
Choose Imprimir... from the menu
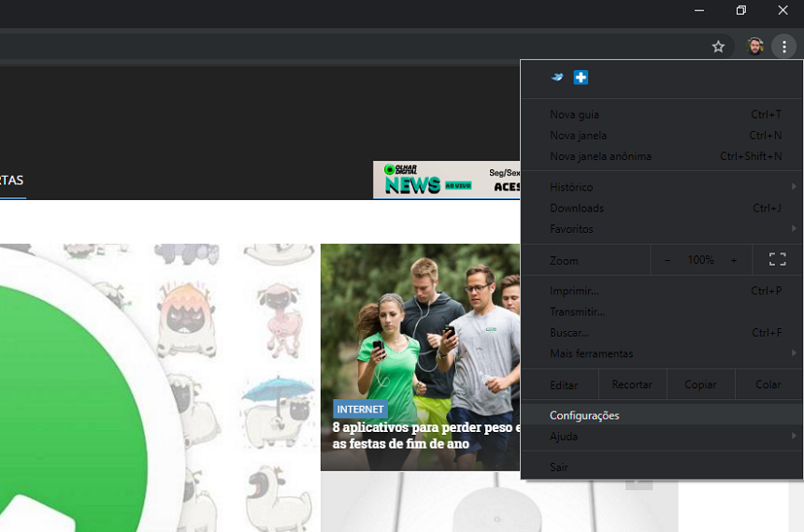point(662,291)
